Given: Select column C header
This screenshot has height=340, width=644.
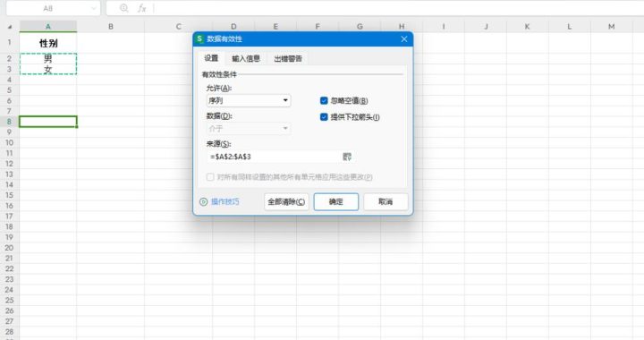Looking at the screenshot, I should [x=178, y=27].
